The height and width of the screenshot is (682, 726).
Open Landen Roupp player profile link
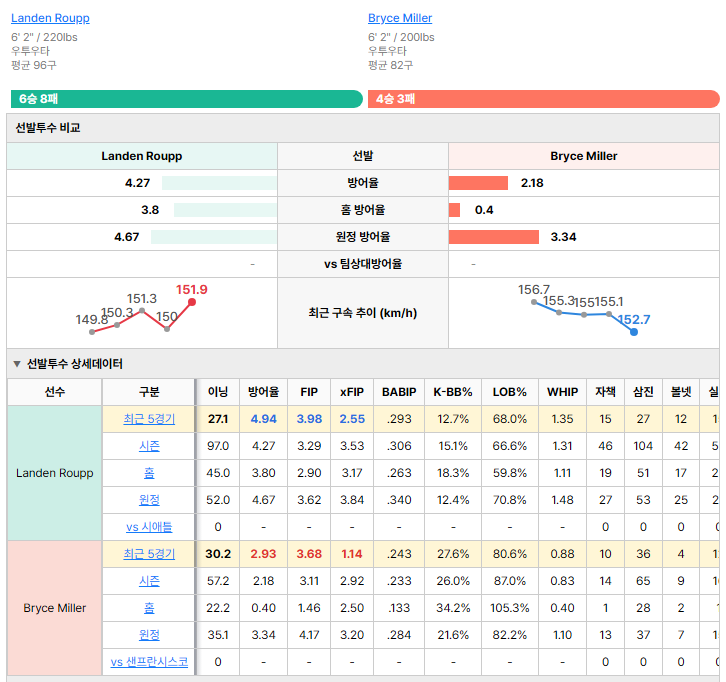pos(50,18)
